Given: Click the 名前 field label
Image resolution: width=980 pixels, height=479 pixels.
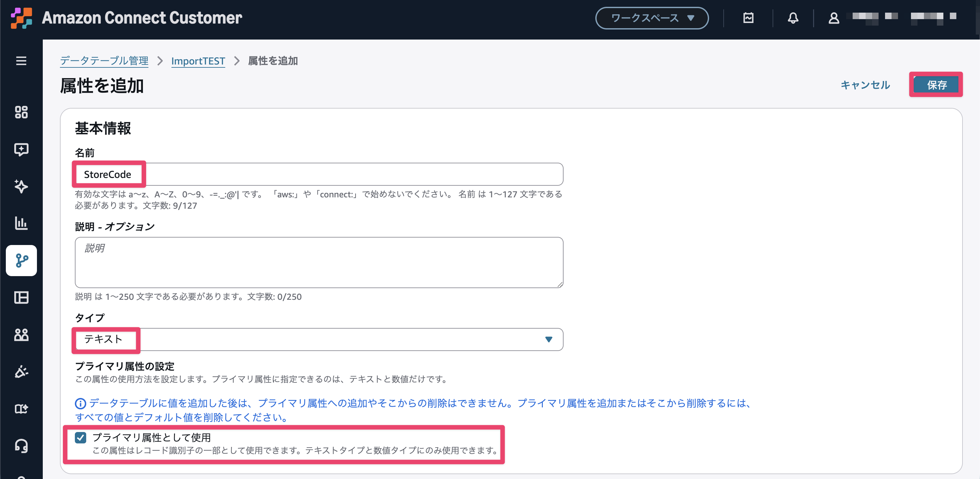Looking at the screenshot, I should [85, 153].
